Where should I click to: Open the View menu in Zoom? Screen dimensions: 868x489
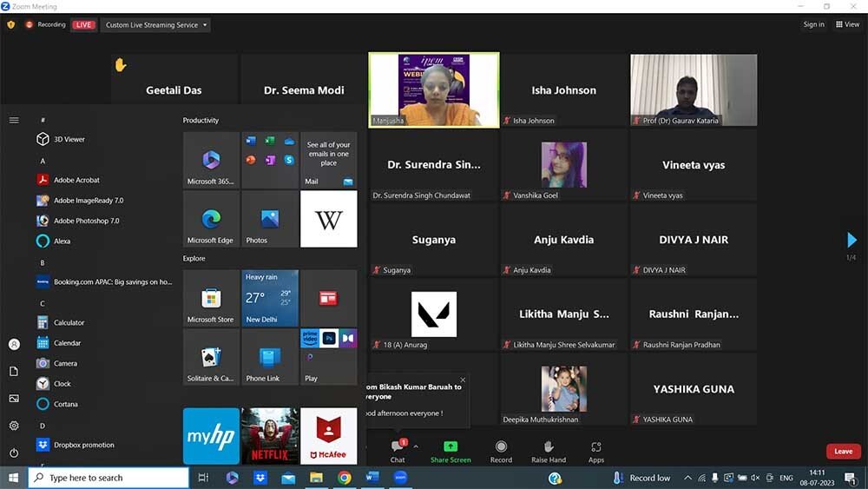pos(847,24)
